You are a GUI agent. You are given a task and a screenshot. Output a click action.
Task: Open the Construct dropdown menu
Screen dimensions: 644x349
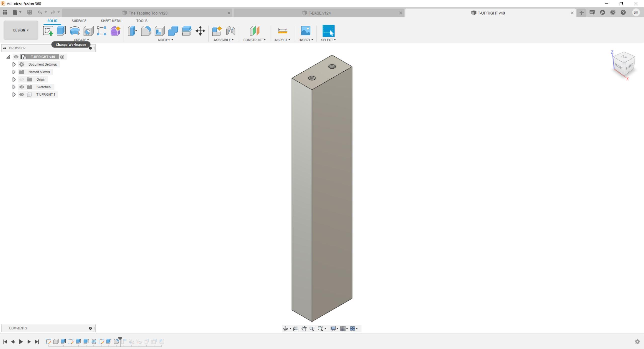(x=254, y=39)
